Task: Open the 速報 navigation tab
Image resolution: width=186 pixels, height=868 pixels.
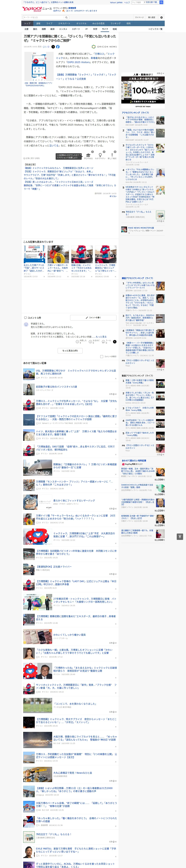Action: (x=38, y=24)
